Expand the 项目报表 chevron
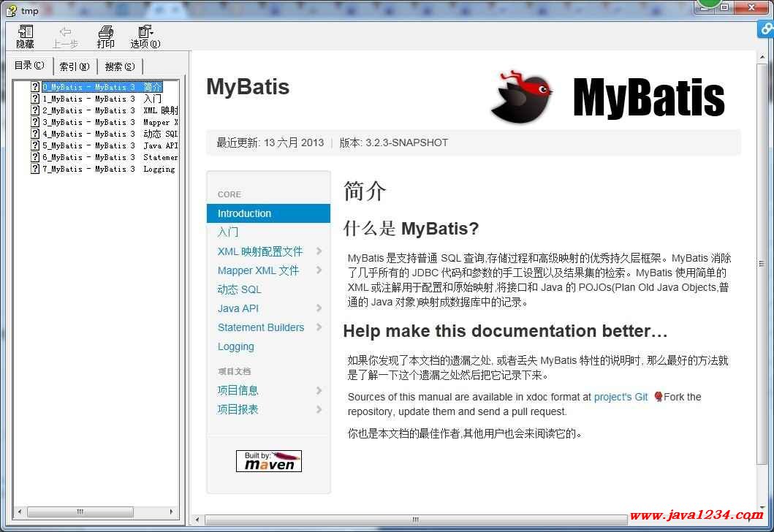The width and height of the screenshot is (774, 532). click(319, 409)
